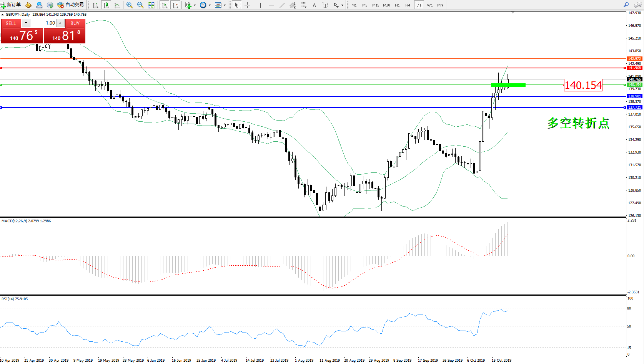This screenshot has width=644, height=364.
Task: Open the periodicity clock dropdown arrow
Action: point(210,5)
